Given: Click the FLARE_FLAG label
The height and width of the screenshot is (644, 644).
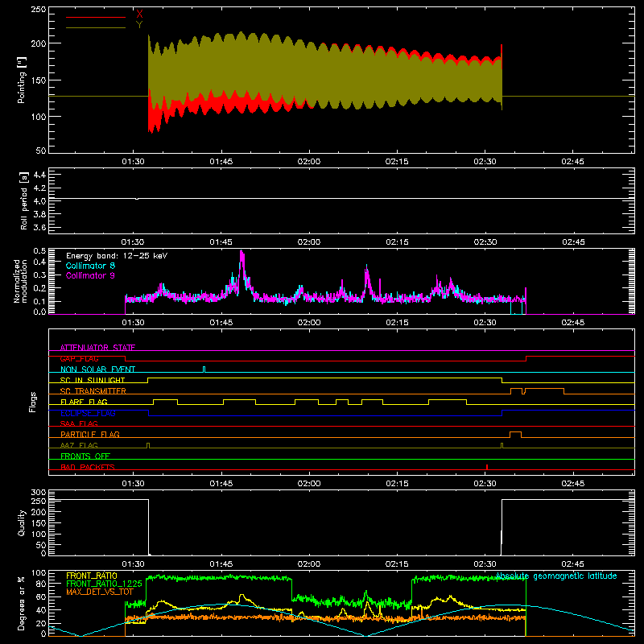Looking at the screenshot, I should [84, 402].
